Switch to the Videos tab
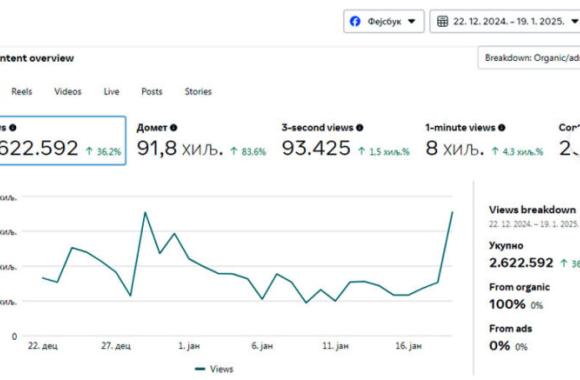 (68, 91)
